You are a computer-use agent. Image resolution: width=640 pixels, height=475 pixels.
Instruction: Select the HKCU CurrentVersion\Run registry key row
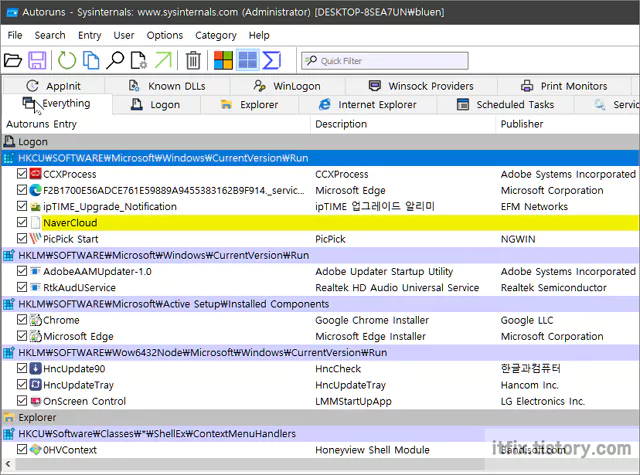tap(320, 158)
